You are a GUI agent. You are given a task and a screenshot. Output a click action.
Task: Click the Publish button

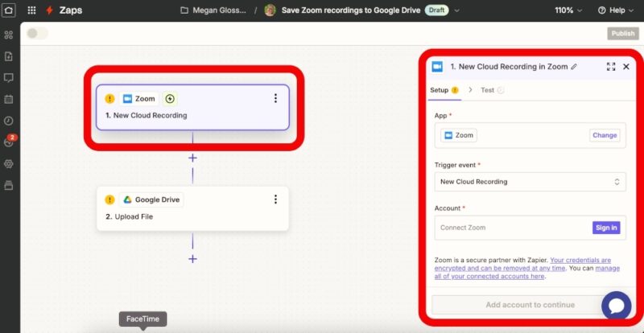(x=623, y=34)
